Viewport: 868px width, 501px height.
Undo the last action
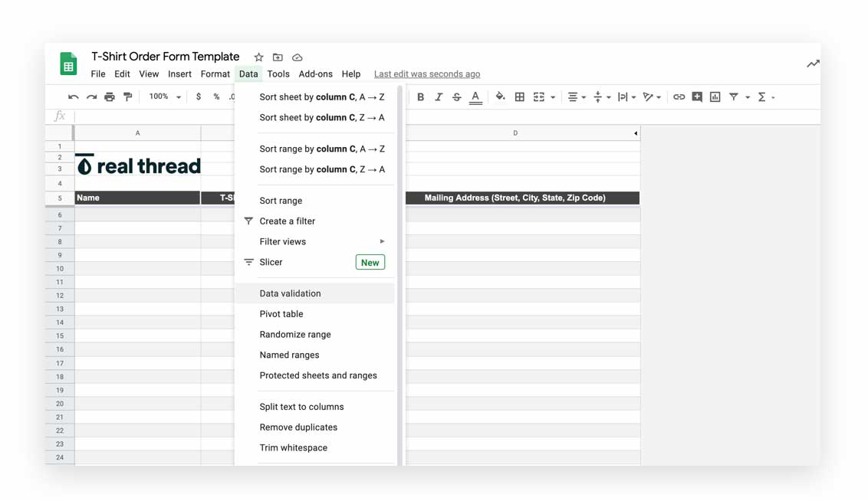pos(72,97)
